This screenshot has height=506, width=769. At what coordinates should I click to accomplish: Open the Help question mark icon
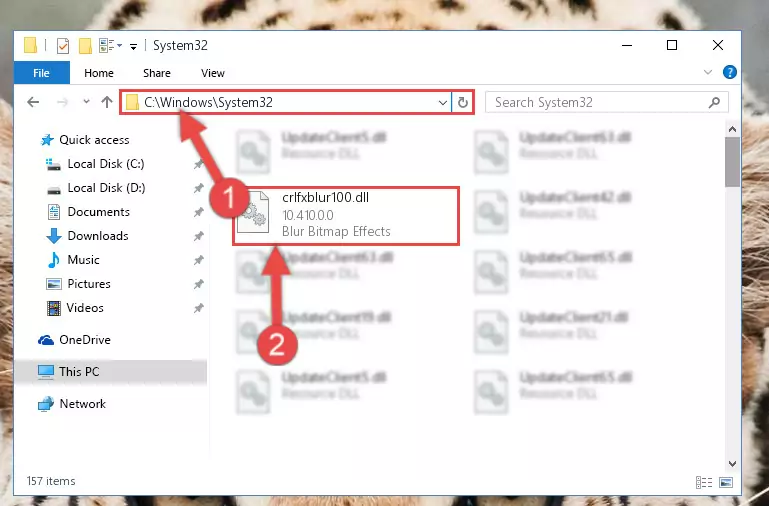click(730, 73)
